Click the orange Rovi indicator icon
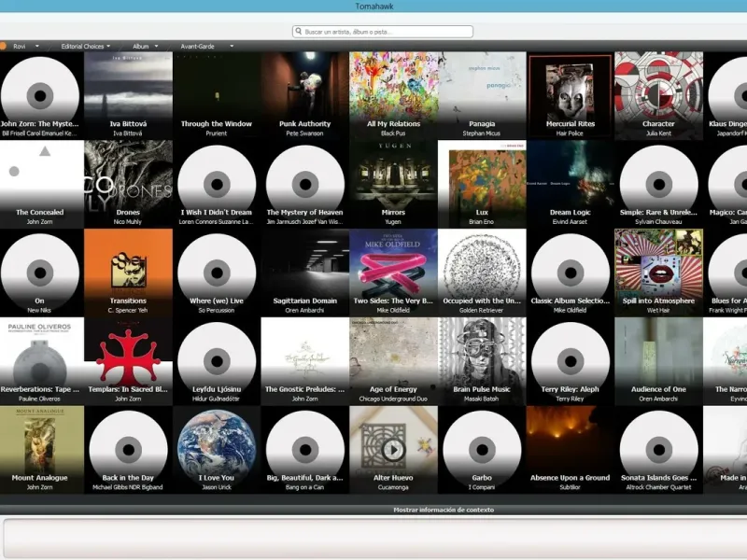The height and width of the screenshot is (560, 747). 3,46
